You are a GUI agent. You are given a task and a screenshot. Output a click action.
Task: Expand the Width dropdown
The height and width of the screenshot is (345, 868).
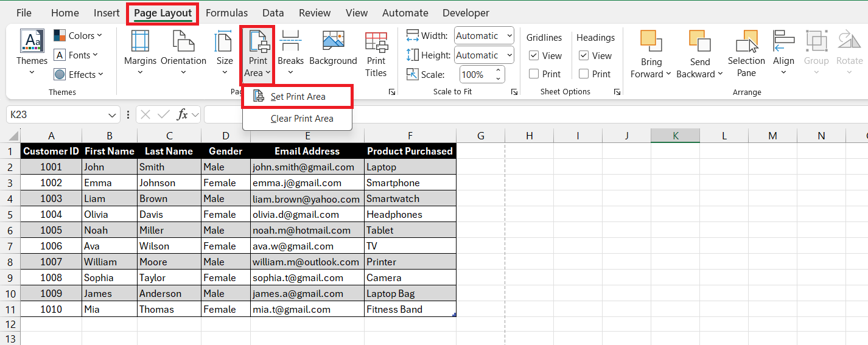pyautogui.click(x=509, y=36)
